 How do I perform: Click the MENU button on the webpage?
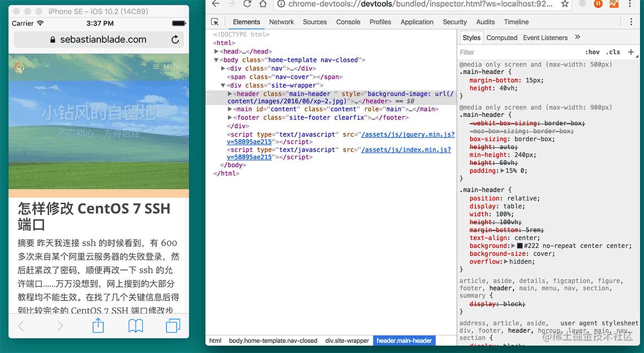point(167,66)
